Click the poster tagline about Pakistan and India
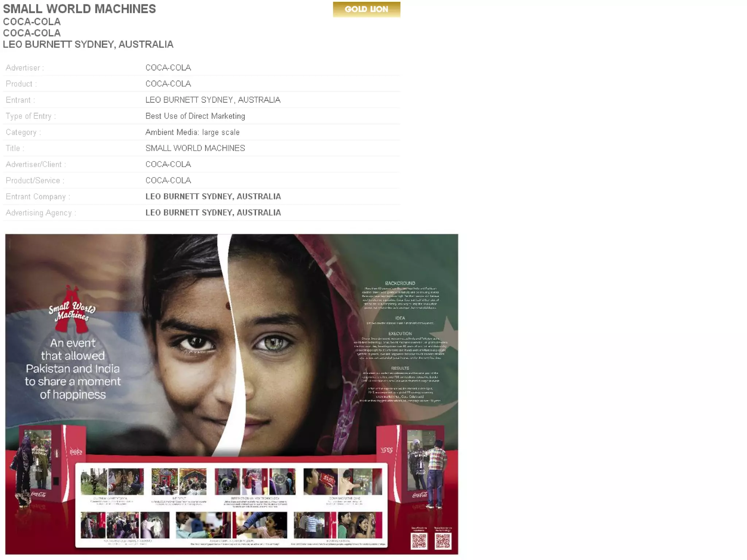This screenshot has width=747, height=560. point(73,369)
